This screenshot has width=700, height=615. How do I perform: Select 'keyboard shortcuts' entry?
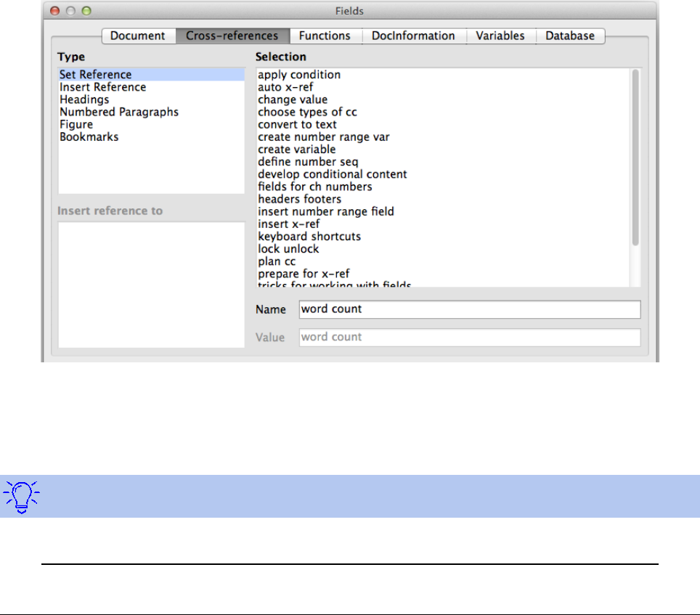click(442, 237)
